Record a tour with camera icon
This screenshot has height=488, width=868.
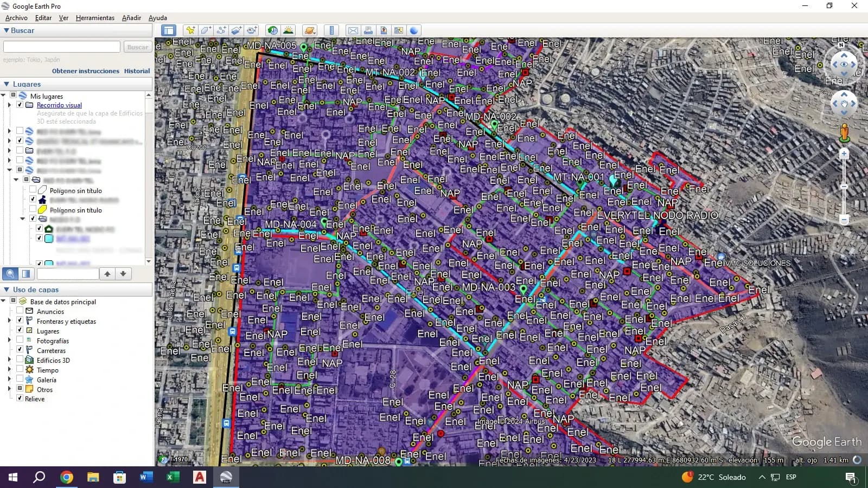tap(252, 30)
